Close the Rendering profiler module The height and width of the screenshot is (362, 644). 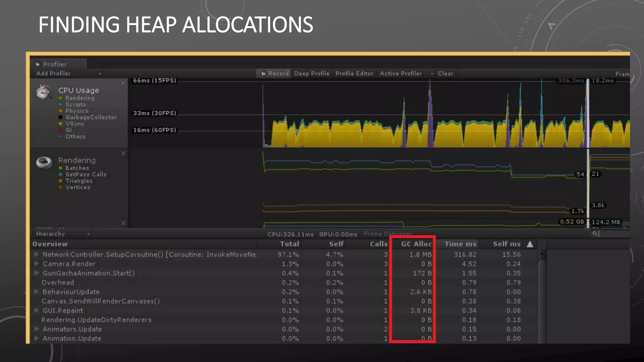(123, 153)
